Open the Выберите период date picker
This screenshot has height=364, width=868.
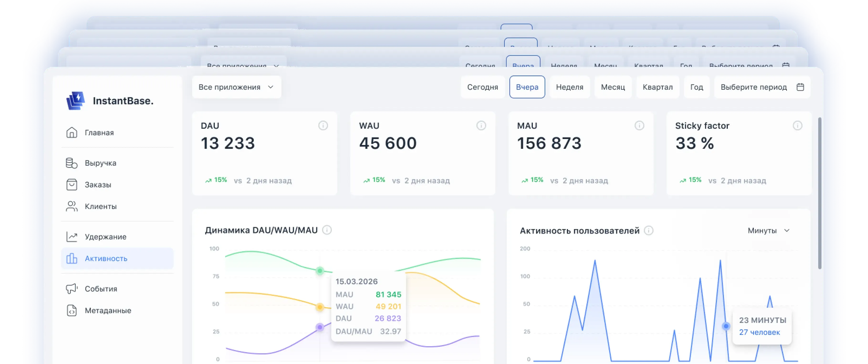762,87
